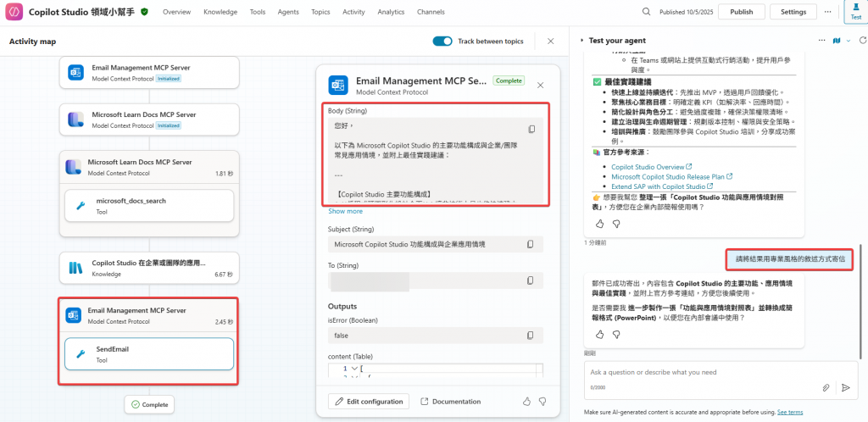Screen dimensions: 868x422
Task: Click the Copilot Studio app logo icon
Action: (x=14, y=12)
